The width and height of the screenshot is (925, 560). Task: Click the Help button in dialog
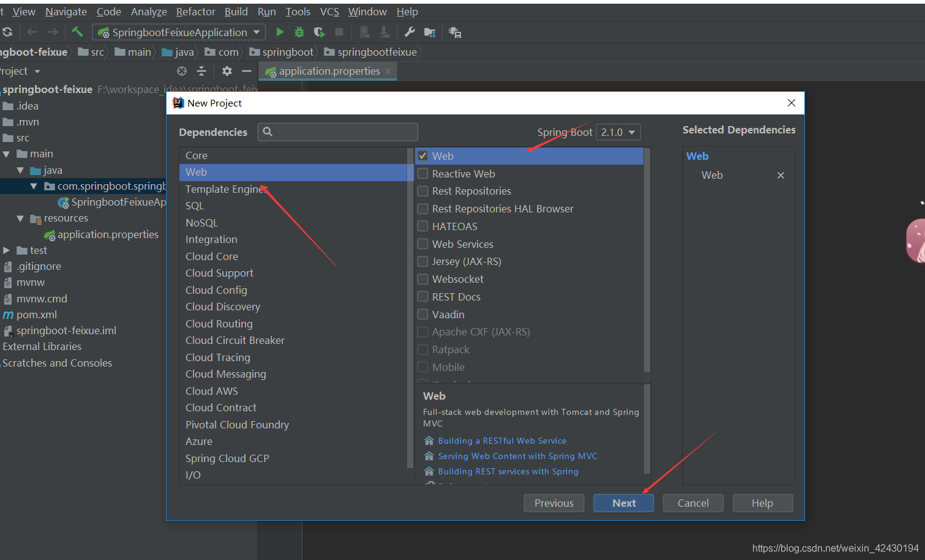pos(762,503)
